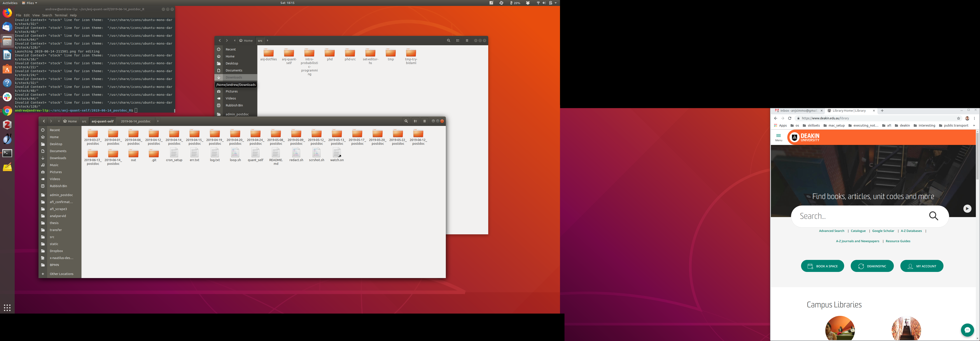Play the library banner video
The width and height of the screenshot is (980, 341).
pyautogui.click(x=967, y=209)
